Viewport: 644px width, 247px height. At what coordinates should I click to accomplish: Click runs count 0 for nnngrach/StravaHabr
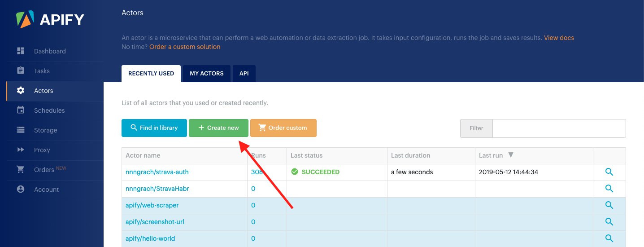(253, 189)
